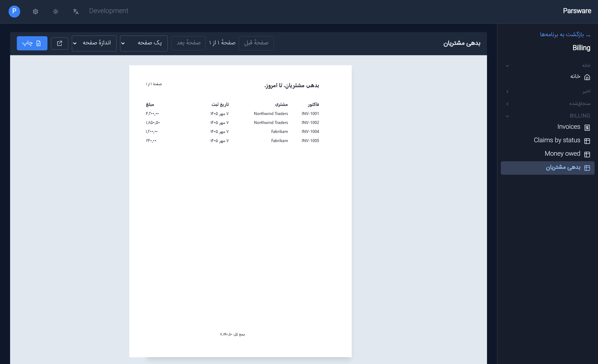Click the Money owed table icon
The width and height of the screenshot is (598, 364).
[587, 155]
